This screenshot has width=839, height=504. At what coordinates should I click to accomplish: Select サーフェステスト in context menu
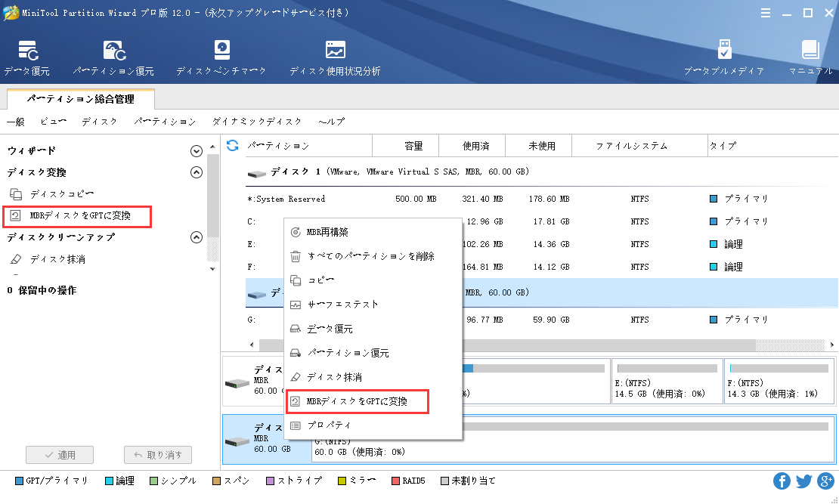[x=373, y=305]
